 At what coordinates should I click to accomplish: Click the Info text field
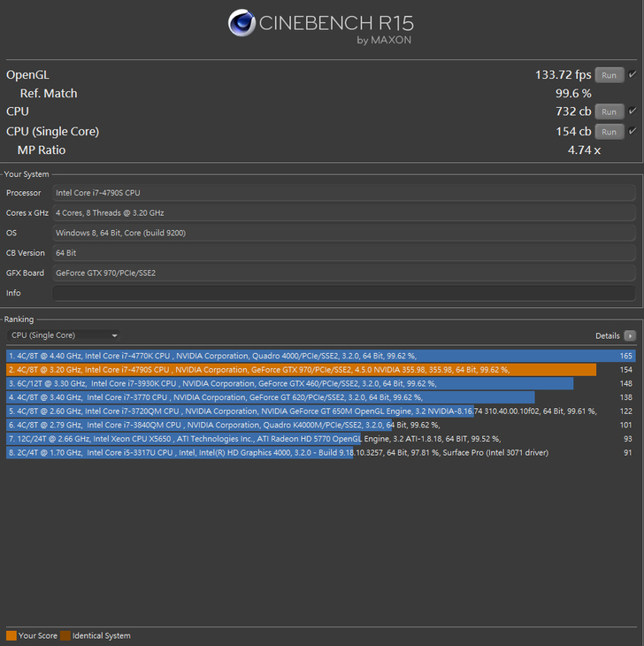click(343, 293)
